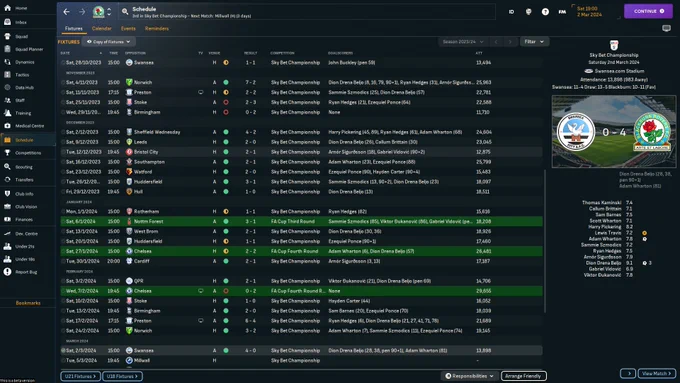Switch to the Fixtures tab
The height and width of the screenshot is (383, 680).
74,29
